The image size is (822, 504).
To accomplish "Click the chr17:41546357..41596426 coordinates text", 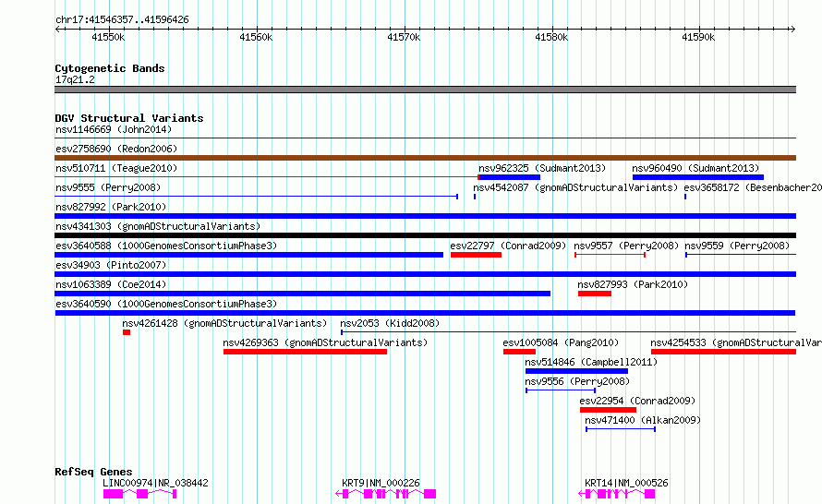I will 122,19.
